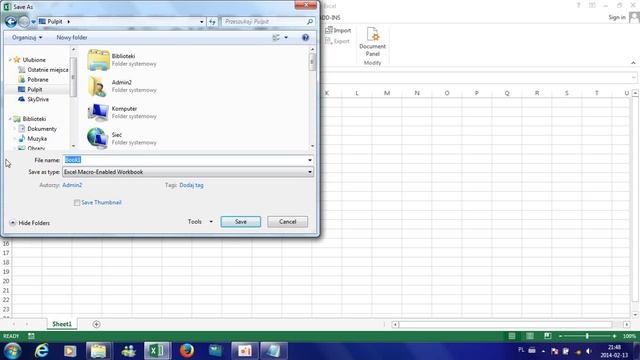Collapse the Ulubione favorites group
640x360 pixels.
pyautogui.click(x=10, y=60)
